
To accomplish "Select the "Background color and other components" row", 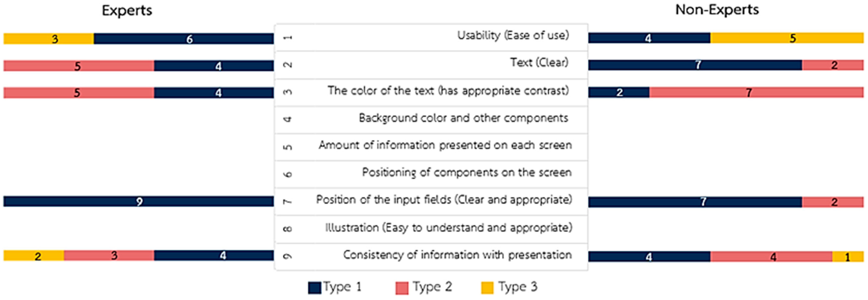I will pyautogui.click(x=463, y=118).
